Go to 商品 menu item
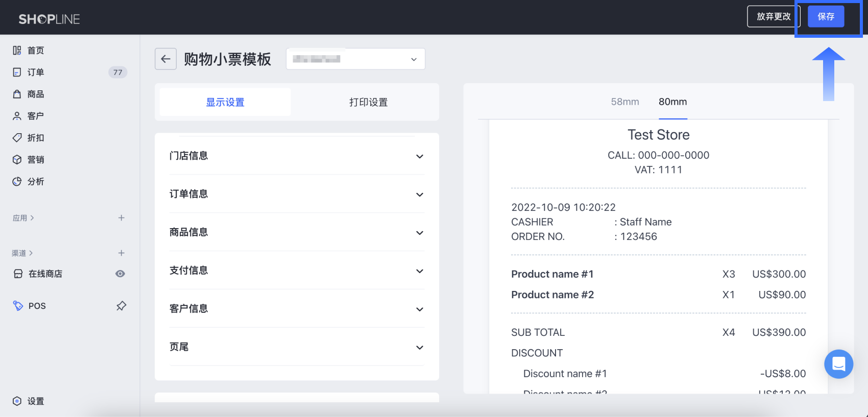This screenshot has width=868, height=417. (36, 94)
